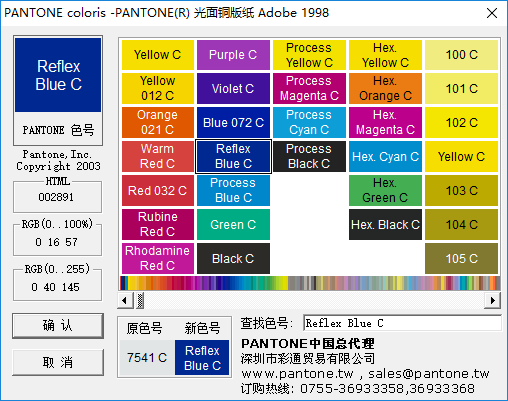Viewport: 508px width, 401px height.
Task: Select the Yellow C swatch in first column
Action: [x=158, y=55]
